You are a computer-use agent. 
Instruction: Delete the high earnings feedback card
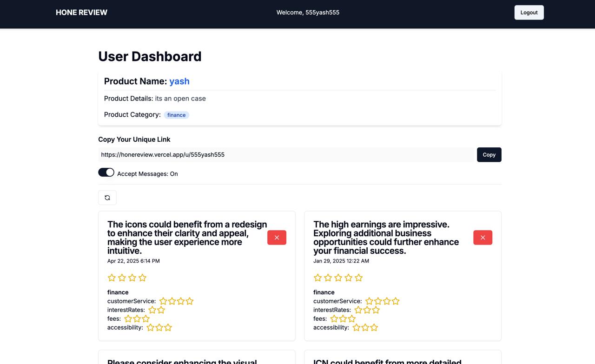pos(483,238)
